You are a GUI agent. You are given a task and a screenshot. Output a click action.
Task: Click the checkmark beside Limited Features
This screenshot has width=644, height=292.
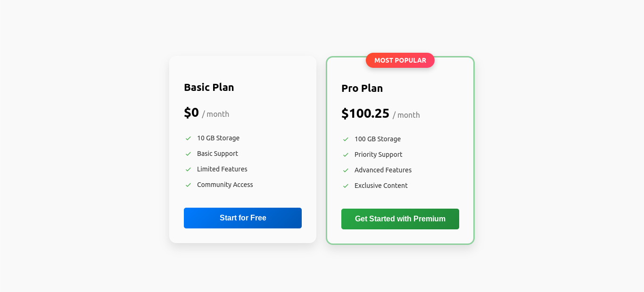coord(188,169)
